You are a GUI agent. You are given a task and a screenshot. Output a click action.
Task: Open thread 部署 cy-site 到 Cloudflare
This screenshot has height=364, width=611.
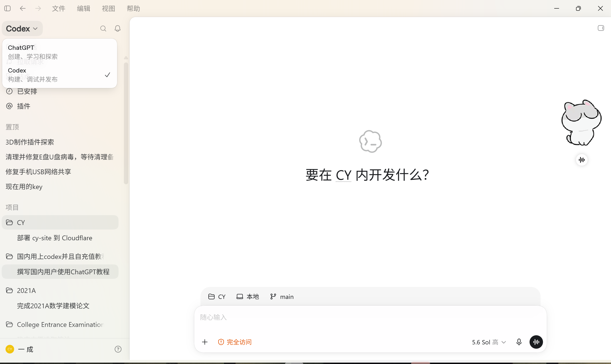[60, 238]
